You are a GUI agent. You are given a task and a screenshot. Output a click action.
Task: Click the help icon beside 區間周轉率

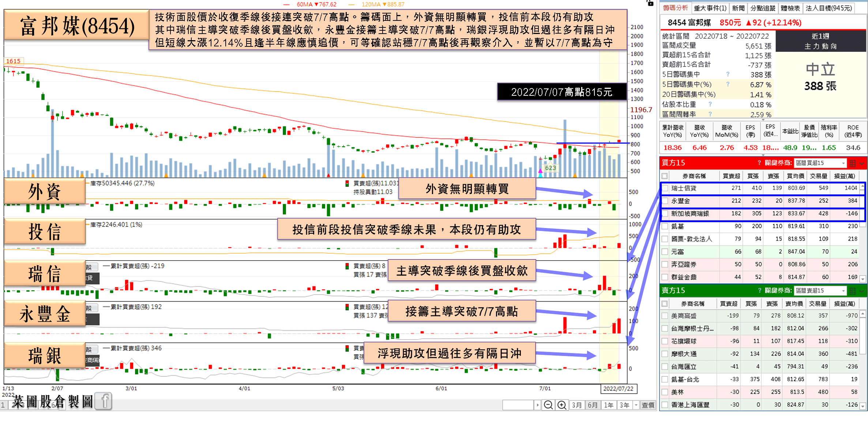tap(710, 114)
